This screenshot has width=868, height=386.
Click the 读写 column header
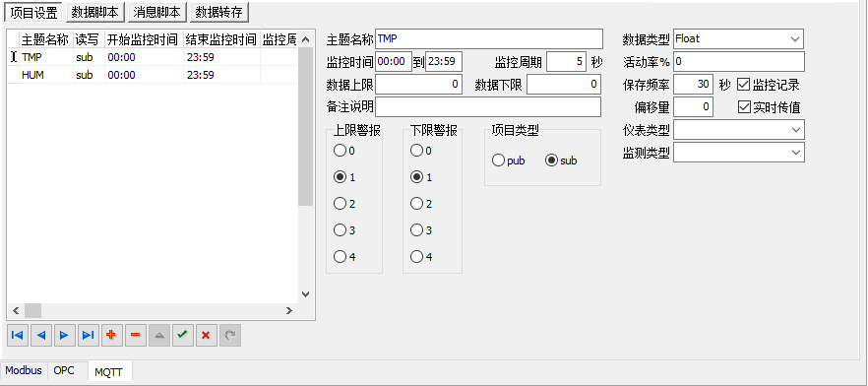click(89, 39)
